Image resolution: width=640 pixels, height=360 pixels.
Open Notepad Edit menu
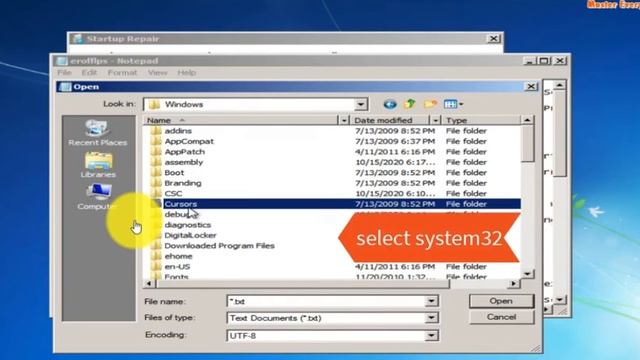point(89,73)
